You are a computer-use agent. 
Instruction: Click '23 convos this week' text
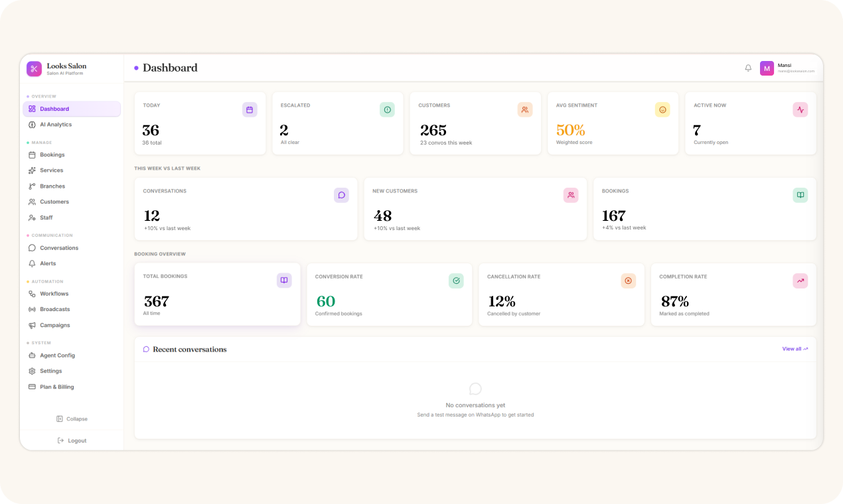click(446, 143)
